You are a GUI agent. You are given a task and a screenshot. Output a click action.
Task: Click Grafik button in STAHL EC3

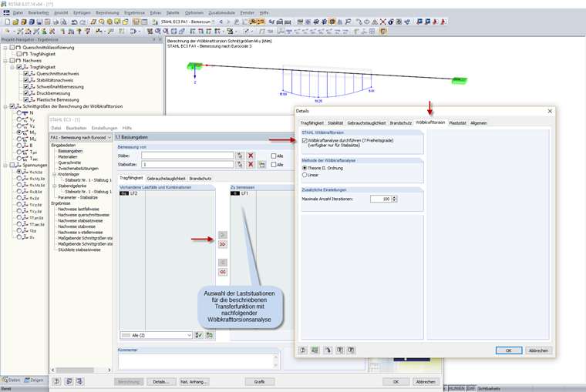260,381
